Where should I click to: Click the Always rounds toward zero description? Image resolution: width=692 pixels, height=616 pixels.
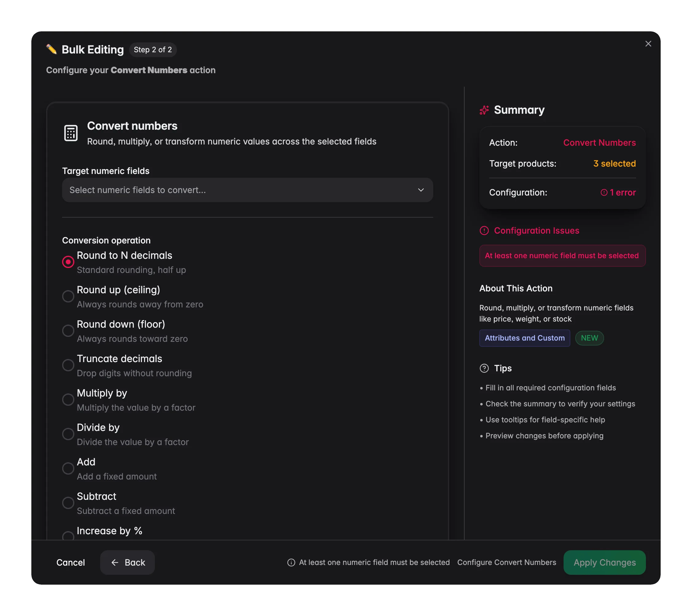[x=132, y=339]
